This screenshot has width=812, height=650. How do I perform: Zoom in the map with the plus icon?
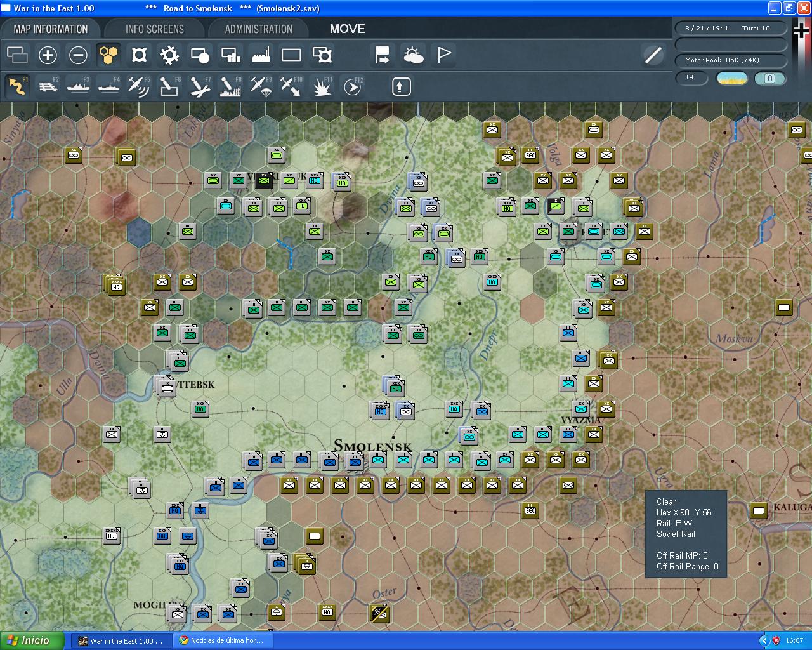[48, 55]
